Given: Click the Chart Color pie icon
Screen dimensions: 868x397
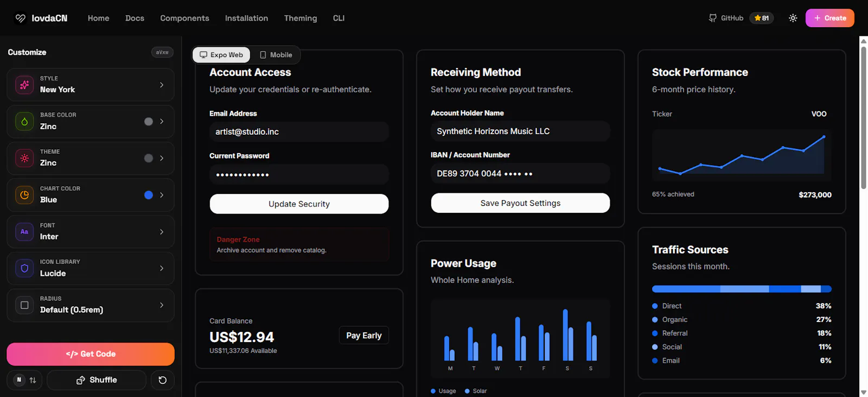Looking at the screenshot, I should tap(24, 195).
